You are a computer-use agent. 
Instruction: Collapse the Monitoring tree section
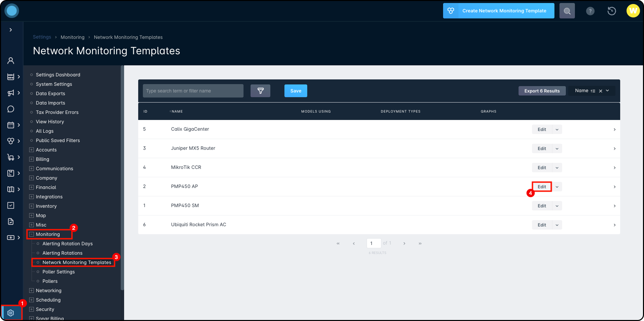(x=32, y=234)
